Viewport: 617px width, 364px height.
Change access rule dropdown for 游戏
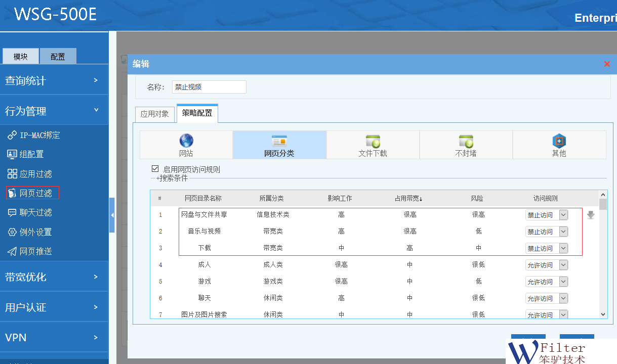click(563, 282)
